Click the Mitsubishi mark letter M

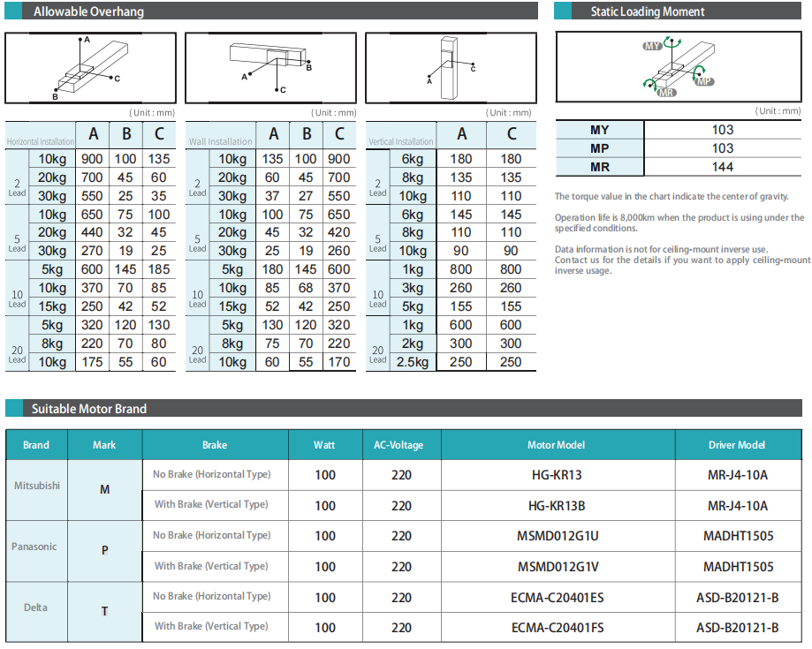(104, 489)
